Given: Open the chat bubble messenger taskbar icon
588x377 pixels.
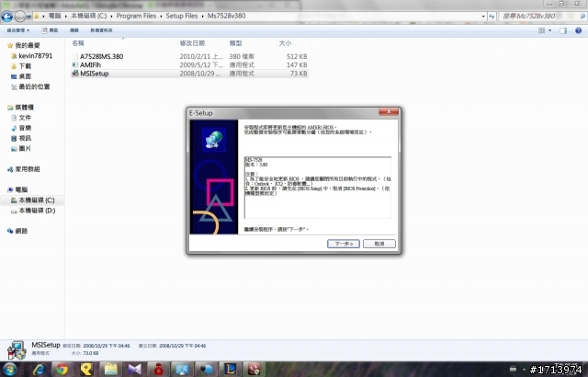Looking at the screenshot, I should (206, 369).
